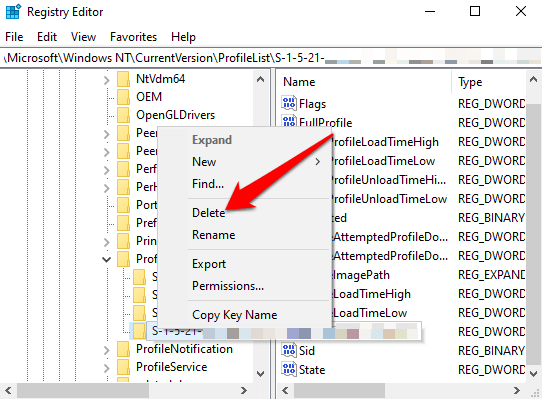The height and width of the screenshot is (399, 543).
Task: Choose Permissions... in the context menu
Action: click(x=228, y=286)
